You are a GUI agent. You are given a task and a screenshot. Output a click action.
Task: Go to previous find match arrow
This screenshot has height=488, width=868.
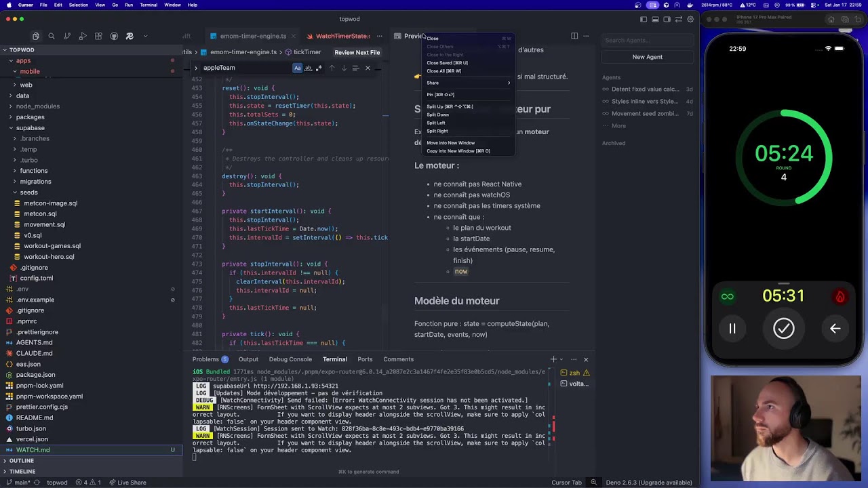(332, 68)
